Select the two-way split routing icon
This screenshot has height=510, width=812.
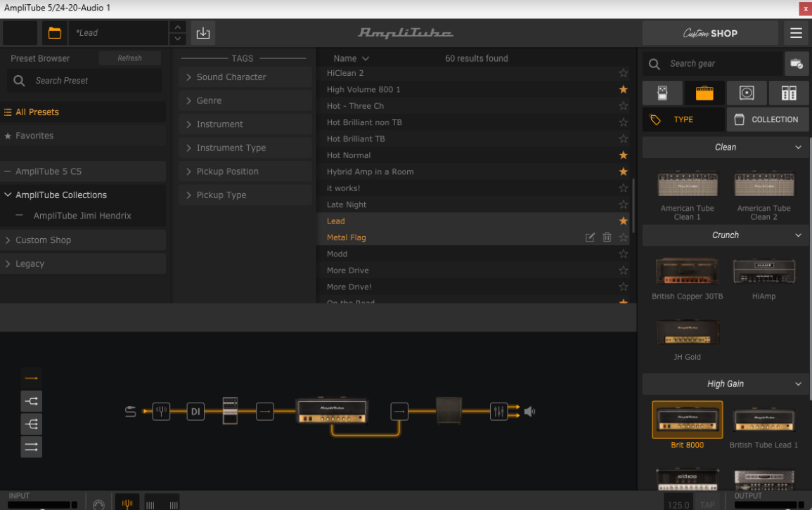(x=32, y=401)
